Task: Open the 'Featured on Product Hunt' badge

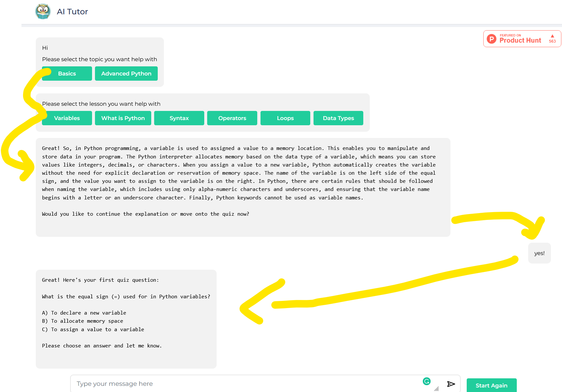Action: (x=520, y=39)
